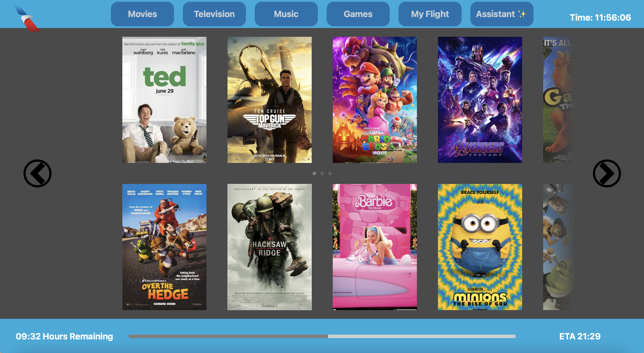Open the Movies tab
644x353 pixels.
click(142, 14)
